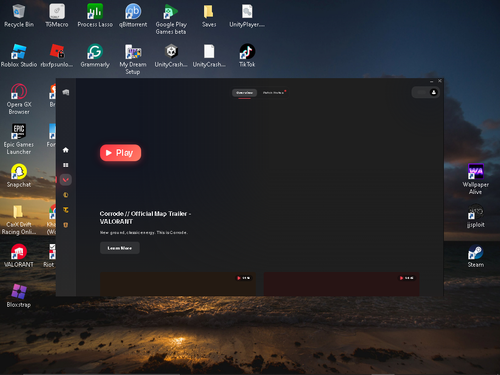Viewport: 500px width, 375px height.
Task: Select the VALORANT desktop shortcut
Action: 19,256
